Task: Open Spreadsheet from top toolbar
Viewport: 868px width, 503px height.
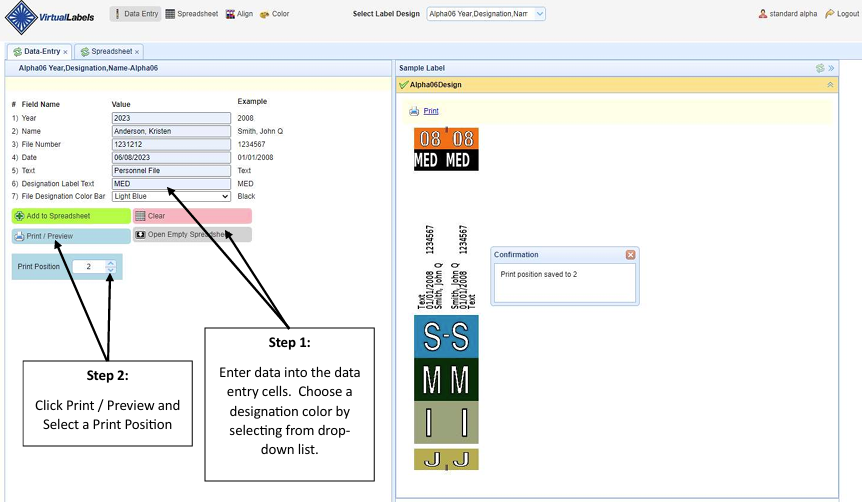Action: coord(192,14)
